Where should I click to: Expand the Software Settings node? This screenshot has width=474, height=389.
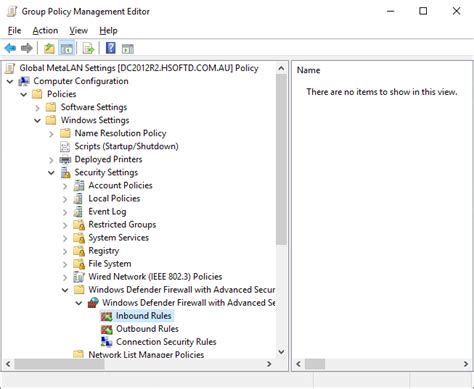(37, 108)
